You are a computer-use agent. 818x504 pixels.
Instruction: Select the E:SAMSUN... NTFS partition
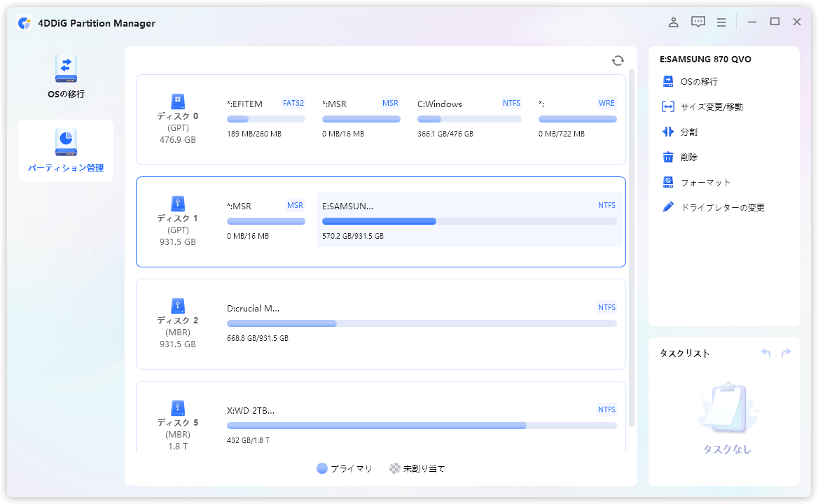(469, 220)
